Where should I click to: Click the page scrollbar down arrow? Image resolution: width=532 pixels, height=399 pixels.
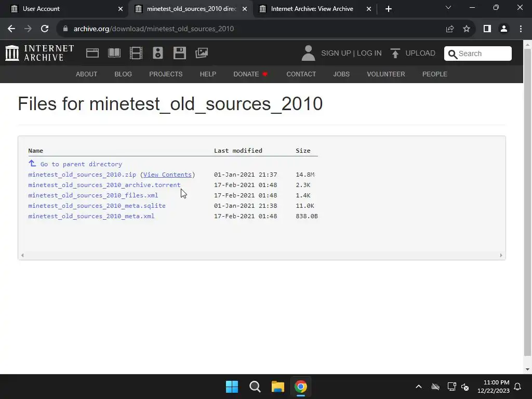click(x=528, y=369)
